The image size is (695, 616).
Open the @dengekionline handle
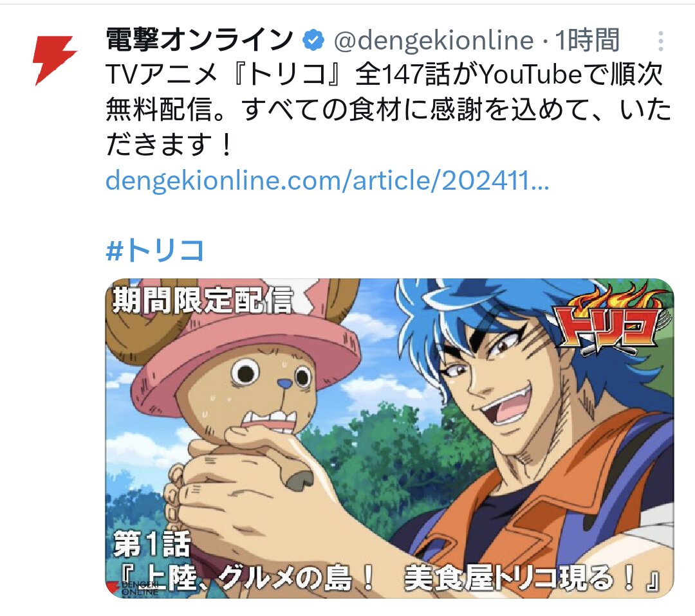click(x=434, y=41)
